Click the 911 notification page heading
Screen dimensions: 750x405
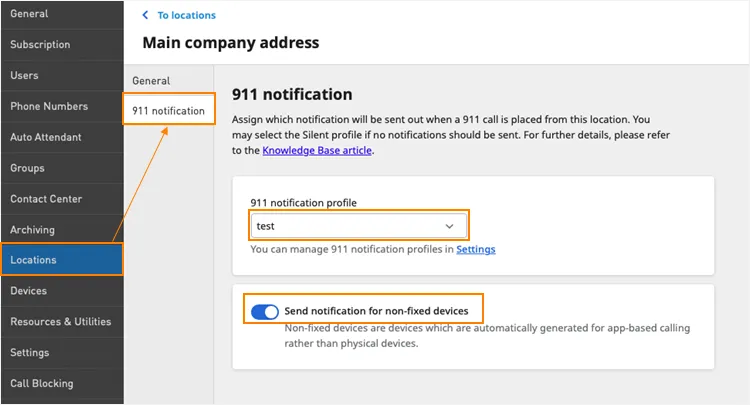coord(292,94)
